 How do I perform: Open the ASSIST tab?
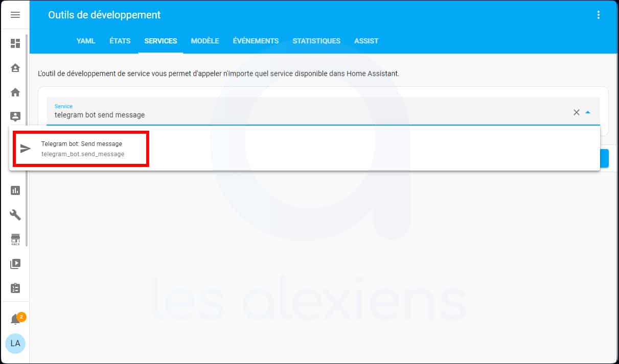click(366, 41)
